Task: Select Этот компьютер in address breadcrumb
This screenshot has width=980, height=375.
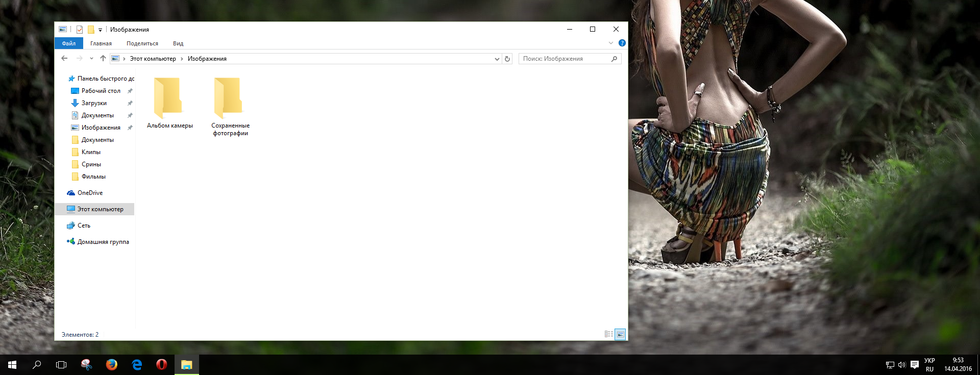Action: (x=153, y=59)
